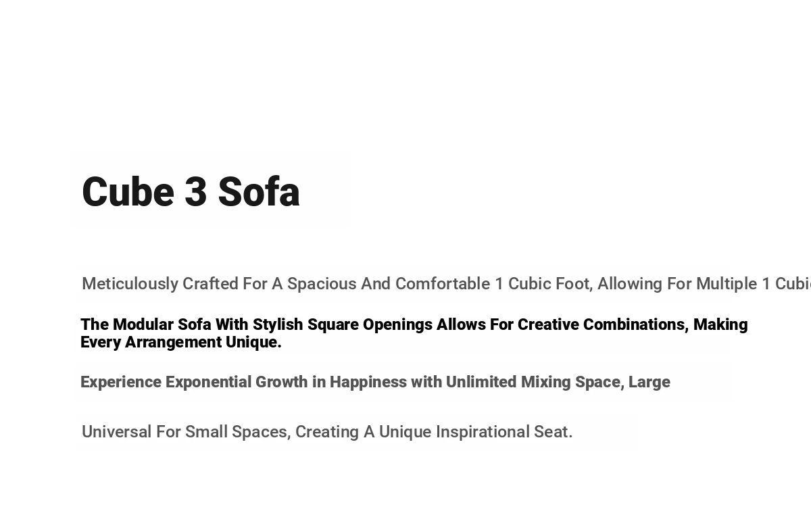Click the words "Stylish Square Openings"
Image resolution: width=811 pixels, height=532 pixels.
pyautogui.click(x=343, y=324)
